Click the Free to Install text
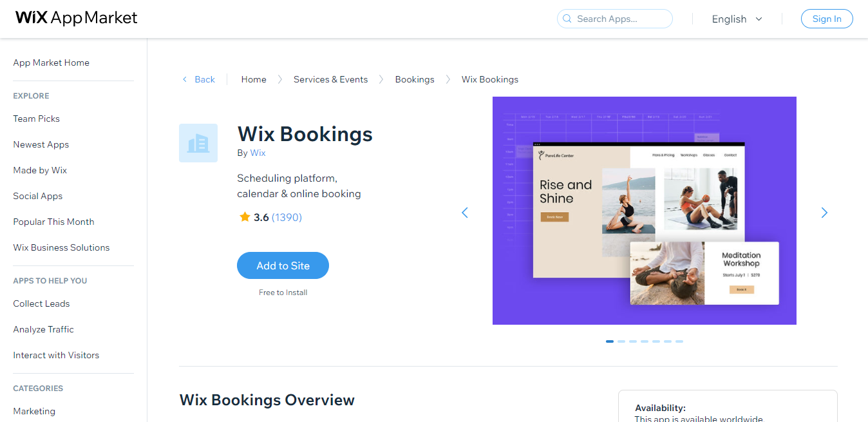868x422 pixels. (x=283, y=293)
